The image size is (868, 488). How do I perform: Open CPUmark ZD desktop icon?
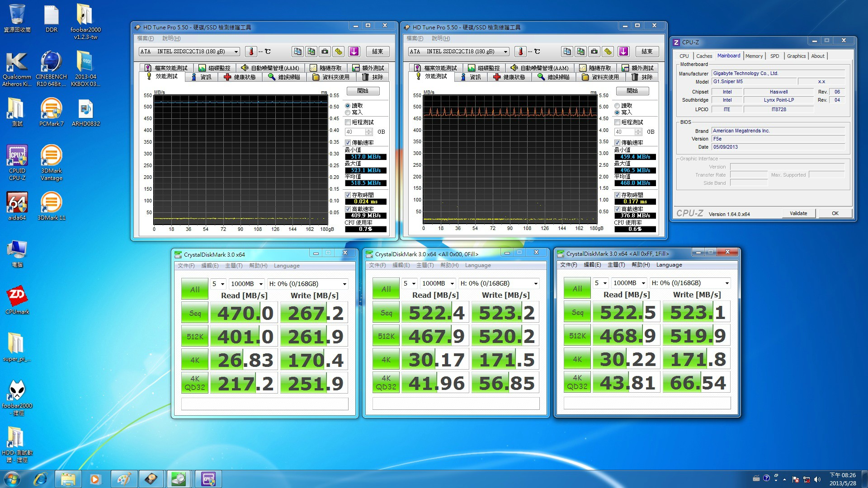pos(17,300)
